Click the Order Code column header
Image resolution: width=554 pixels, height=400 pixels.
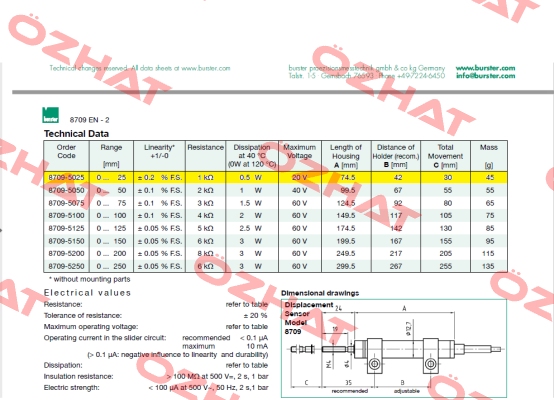pyautogui.click(x=66, y=152)
